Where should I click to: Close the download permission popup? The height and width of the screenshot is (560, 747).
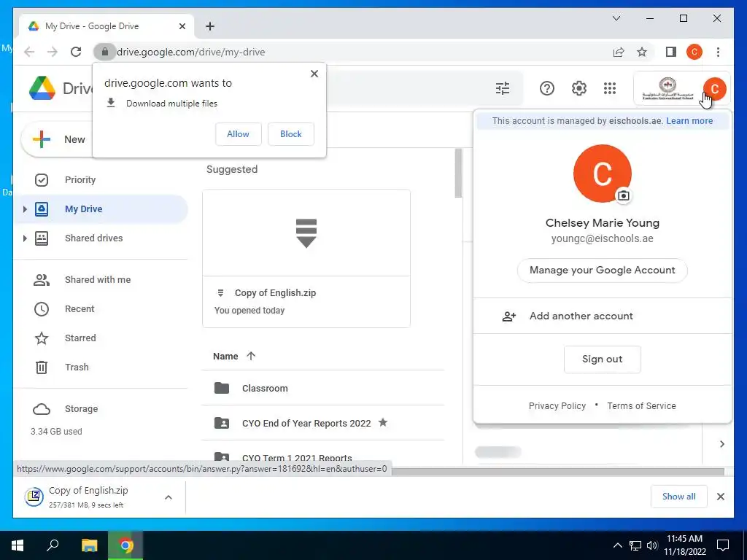tap(314, 74)
